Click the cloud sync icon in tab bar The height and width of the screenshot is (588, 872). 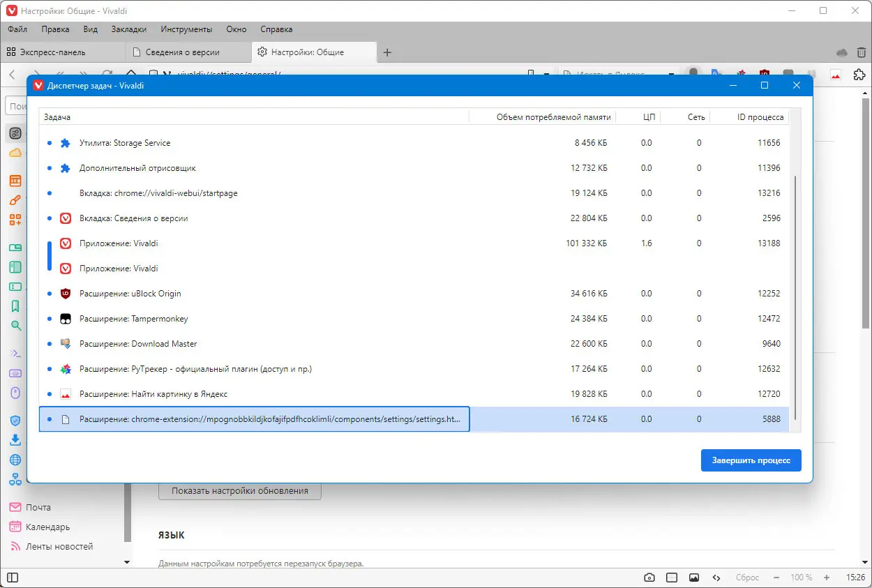click(x=842, y=52)
